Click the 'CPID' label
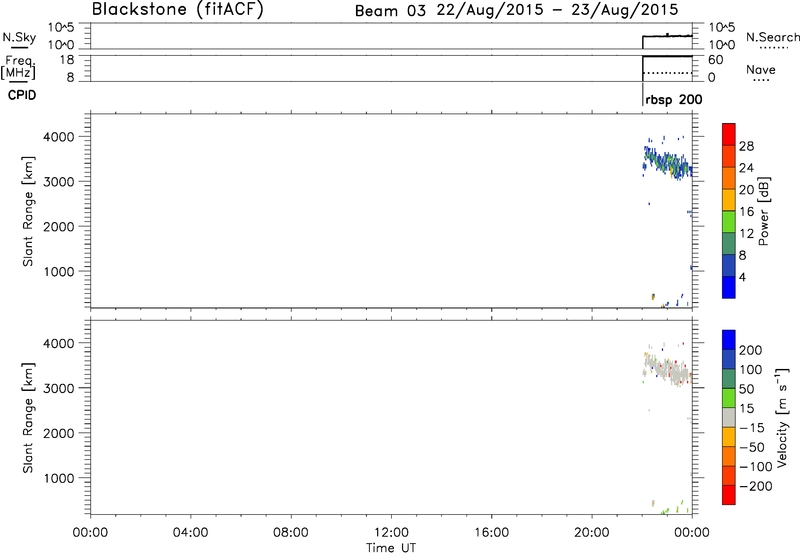 [22, 95]
